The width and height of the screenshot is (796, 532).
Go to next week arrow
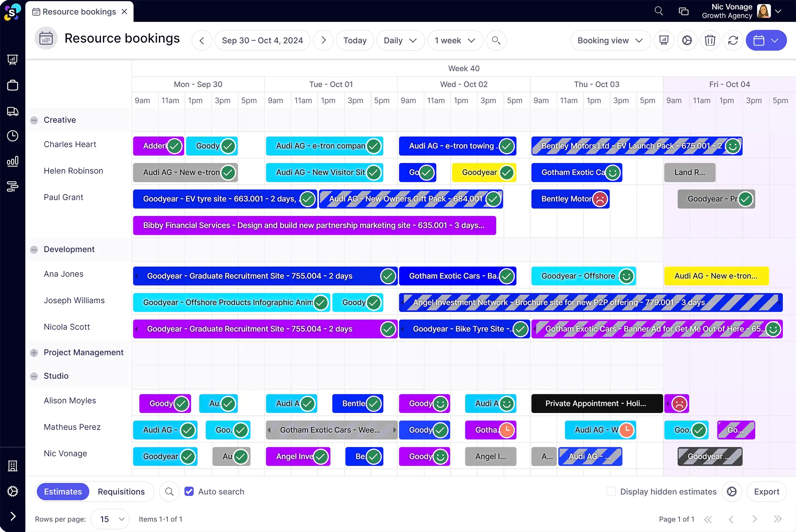[x=323, y=40]
